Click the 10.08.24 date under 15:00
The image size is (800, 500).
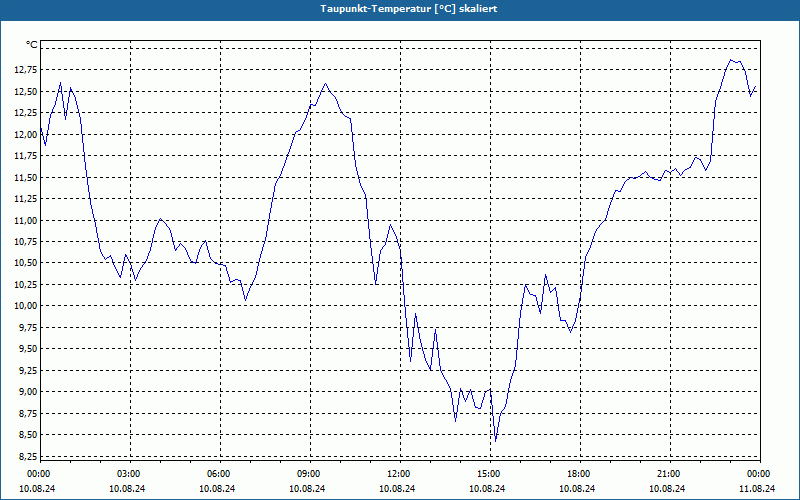point(487,488)
